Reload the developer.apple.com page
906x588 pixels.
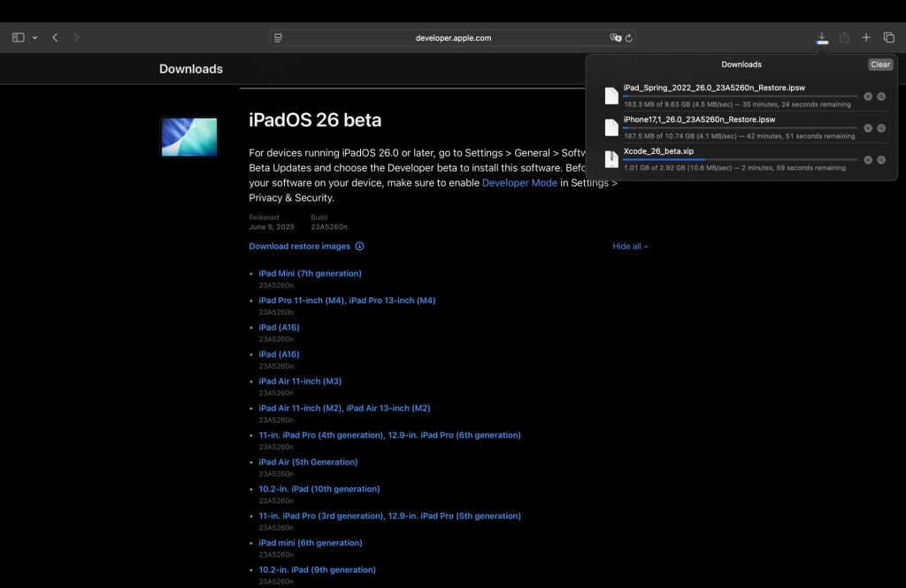pyautogui.click(x=629, y=38)
